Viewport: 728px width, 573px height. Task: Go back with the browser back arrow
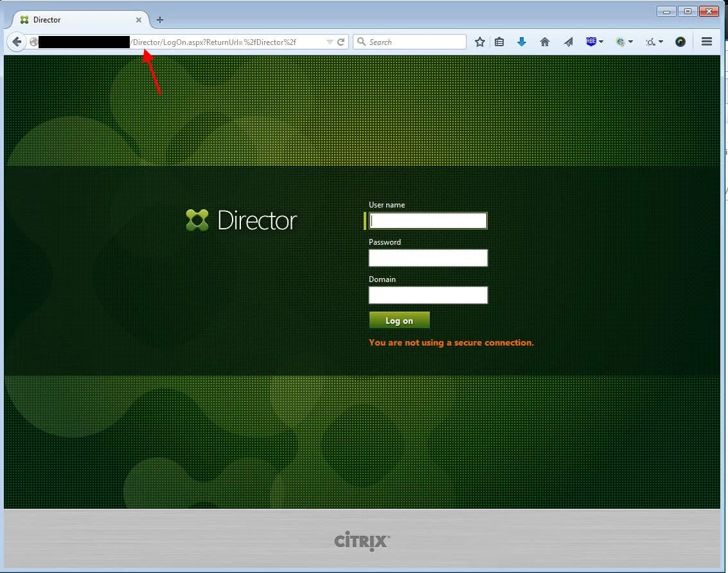[x=17, y=42]
